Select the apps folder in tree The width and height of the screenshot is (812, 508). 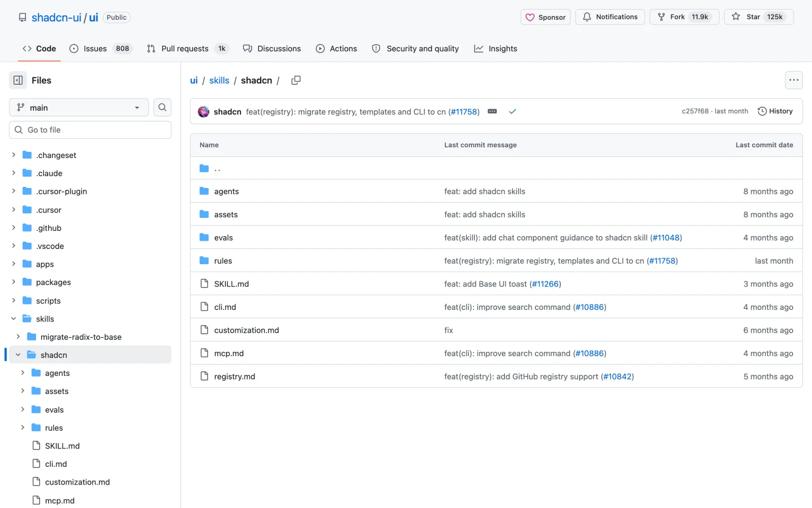pos(45,264)
